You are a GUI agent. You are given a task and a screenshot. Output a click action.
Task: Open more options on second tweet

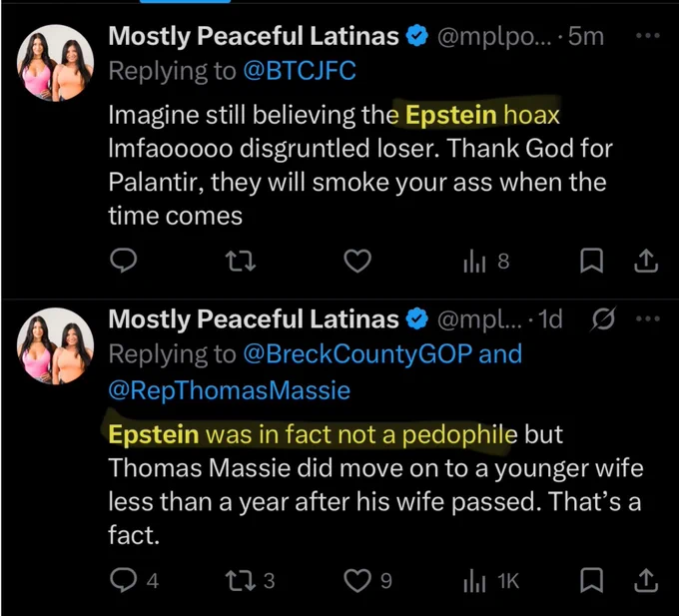648,319
